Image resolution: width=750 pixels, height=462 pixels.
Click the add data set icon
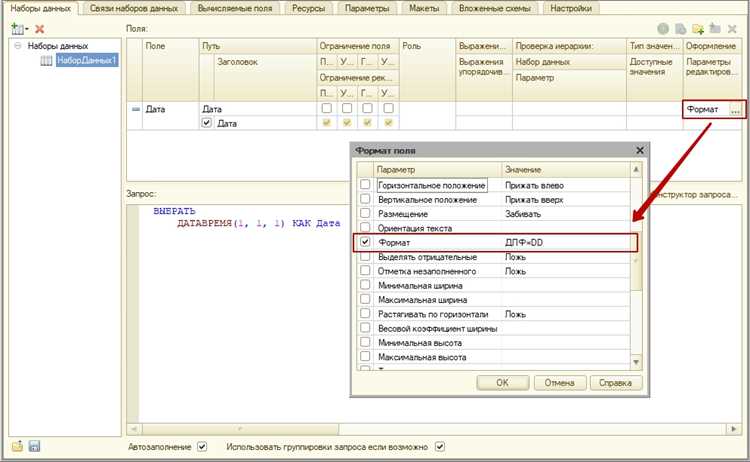(x=17, y=29)
